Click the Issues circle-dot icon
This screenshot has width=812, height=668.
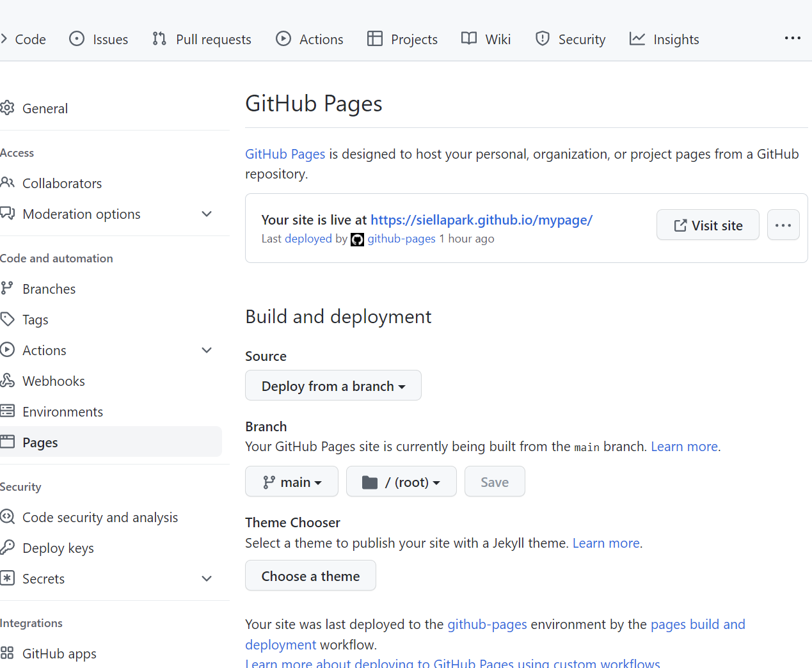77,38
